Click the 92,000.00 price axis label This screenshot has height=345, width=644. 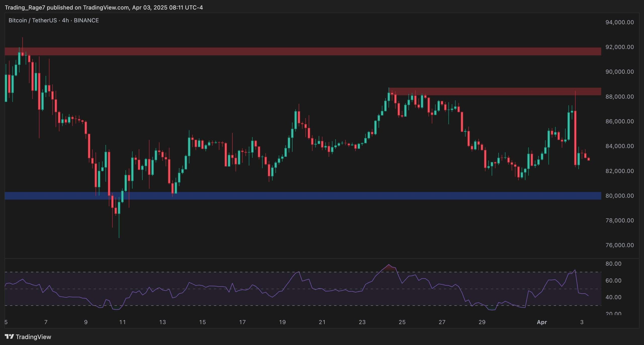click(619, 47)
